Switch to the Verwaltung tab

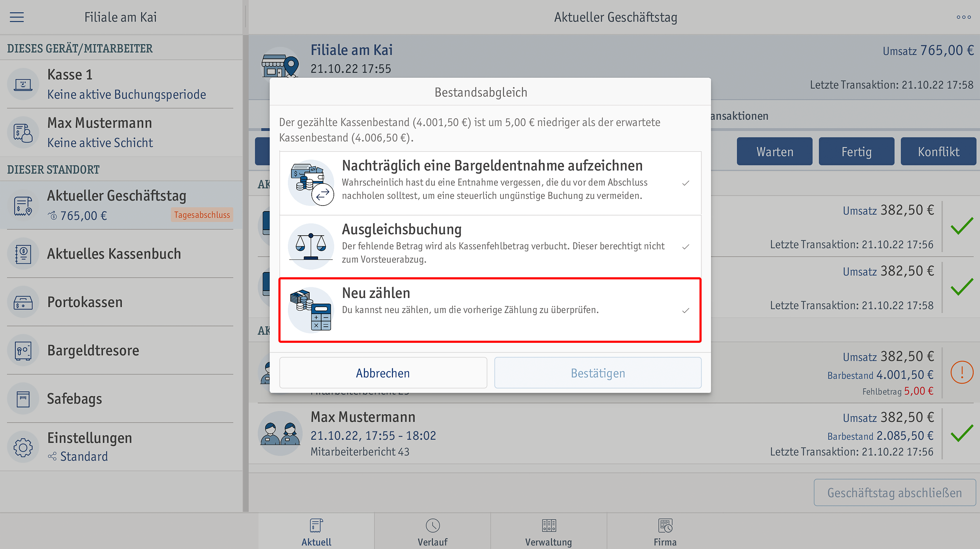click(x=549, y=532)
